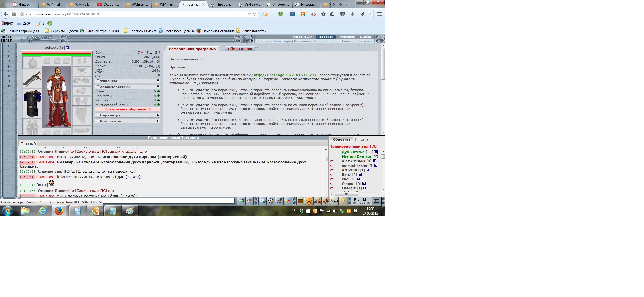The width and height of the screenshot is (644, 297).
Task: Switch to Обмен очков tab
Action: pos(240,49)
